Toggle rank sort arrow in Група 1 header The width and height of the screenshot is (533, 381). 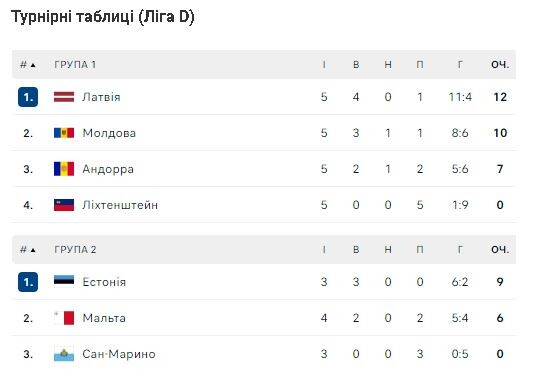pos(33,65)
